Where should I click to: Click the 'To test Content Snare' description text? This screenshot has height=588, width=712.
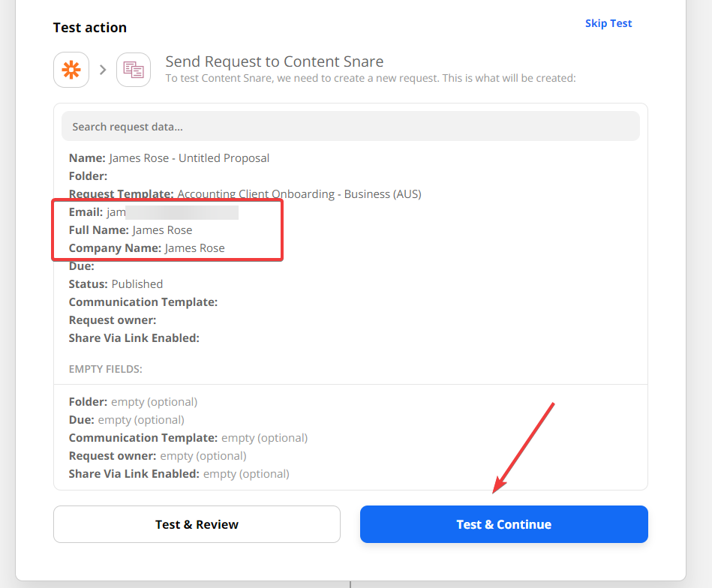click(x=371, y=78)
